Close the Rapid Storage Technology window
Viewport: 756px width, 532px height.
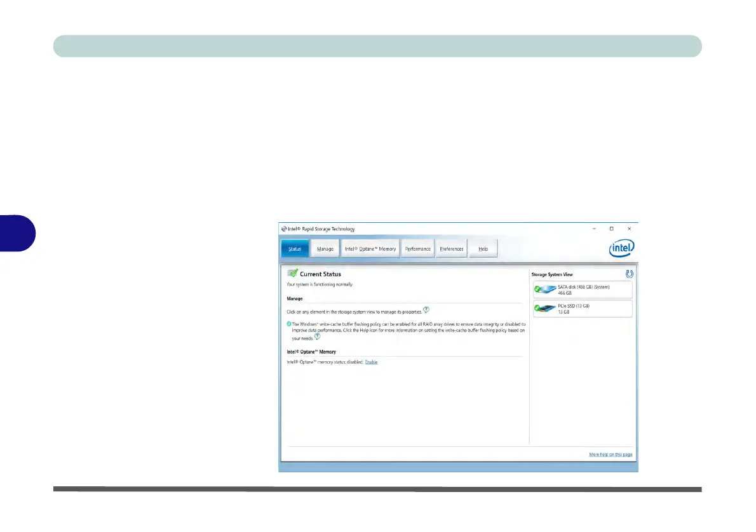coord(629,229)
